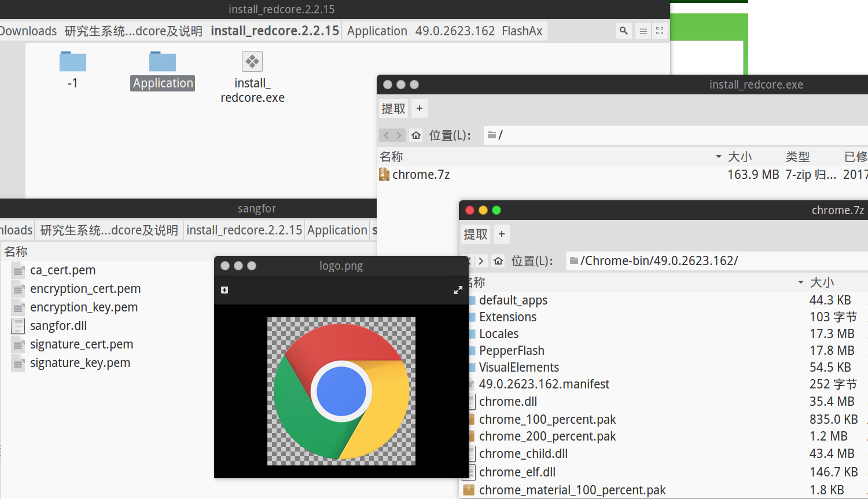Click the extract button in install_redcore.exe window
The height and width of the screenshot is (499, 868).
[393, 109]
